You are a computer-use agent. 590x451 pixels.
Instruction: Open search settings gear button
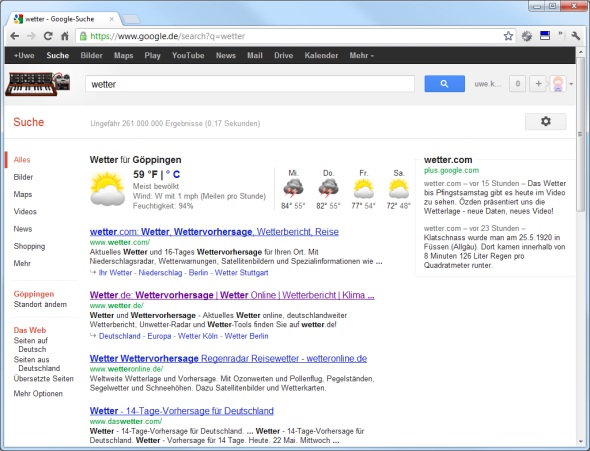(546, 121)
